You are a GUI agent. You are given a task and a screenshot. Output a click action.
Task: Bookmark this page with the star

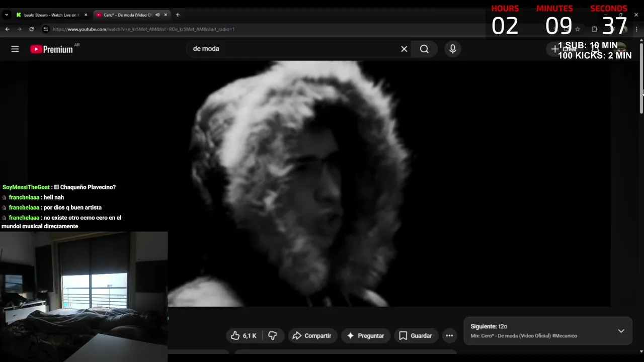[x=578, y=29]
